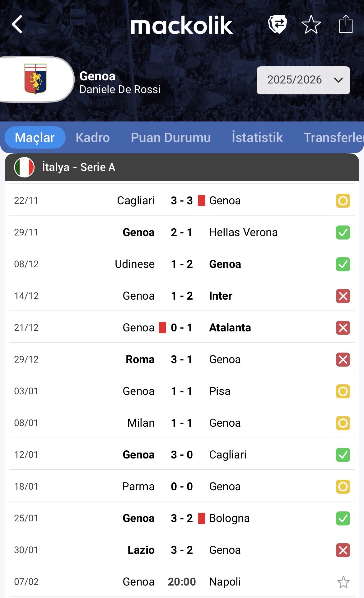Viewport: 364px width, 598px height.
Task: Expand the 2025/2026 season dropdown
Action: 303,80
